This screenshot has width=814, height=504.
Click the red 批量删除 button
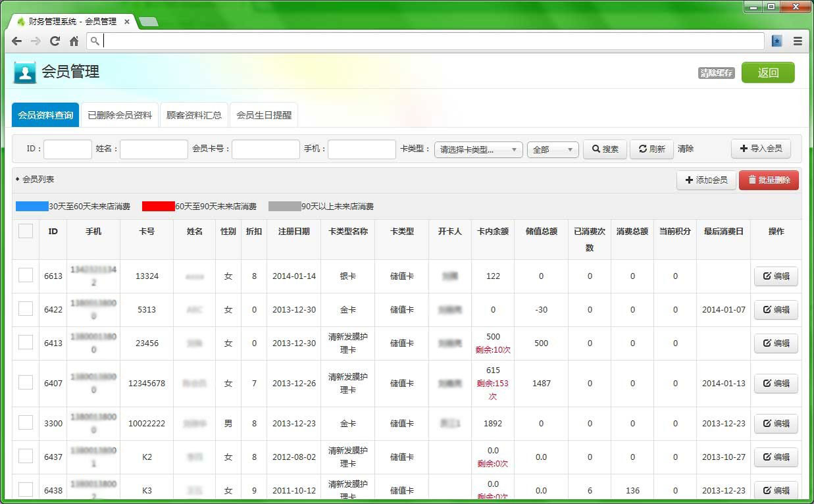pyautogui.click(x=769, y=180)
